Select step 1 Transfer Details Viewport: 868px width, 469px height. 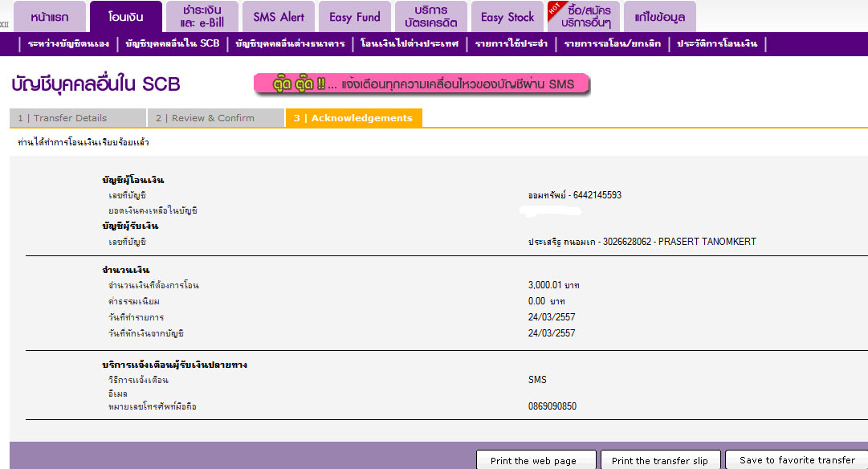pyautogui.click(x=78, y=118)
